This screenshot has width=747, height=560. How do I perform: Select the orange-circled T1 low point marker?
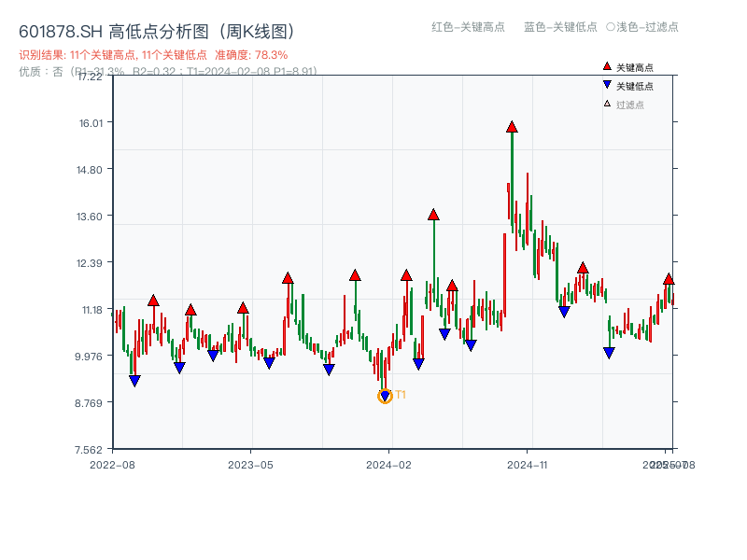click(x=385, y=396)
